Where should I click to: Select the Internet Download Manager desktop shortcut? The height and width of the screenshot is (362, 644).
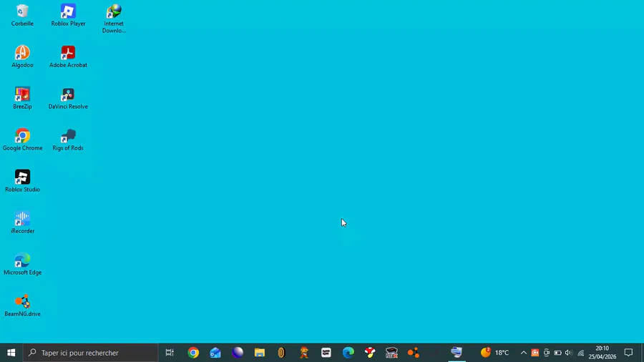tap(114, 19)
